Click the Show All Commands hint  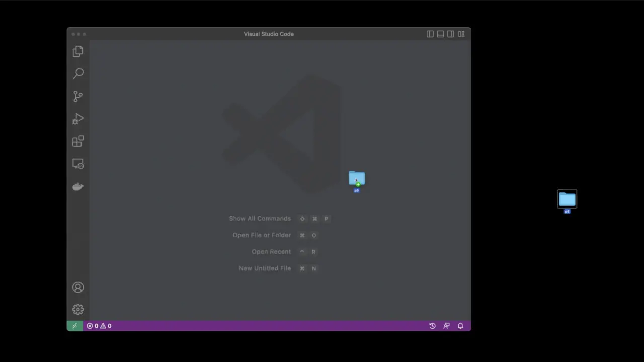click(260, 219)
